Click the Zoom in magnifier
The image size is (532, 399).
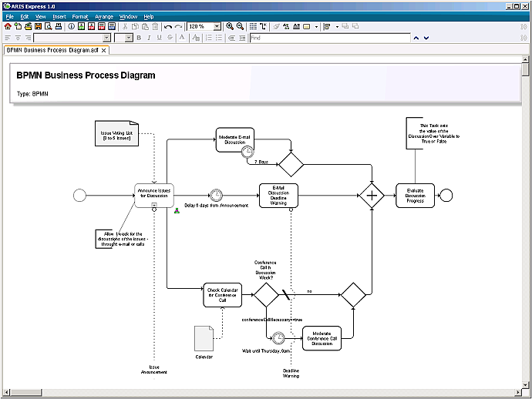coord(230,26)
